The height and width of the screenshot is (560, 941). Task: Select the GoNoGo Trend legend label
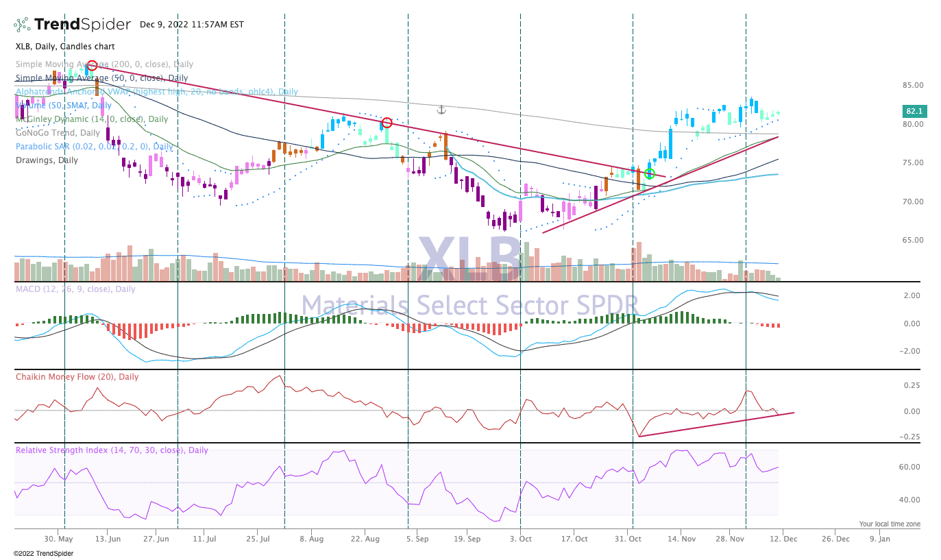point(58,133)
